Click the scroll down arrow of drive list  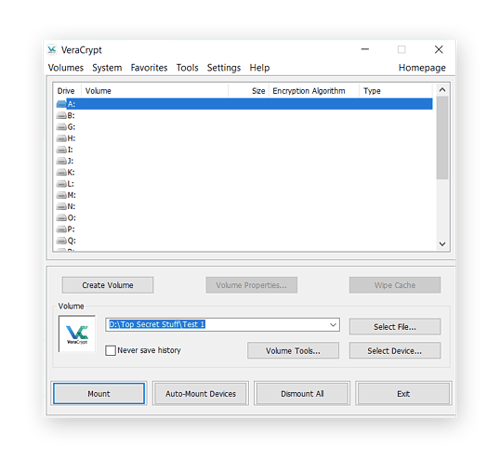click(442, 244)
